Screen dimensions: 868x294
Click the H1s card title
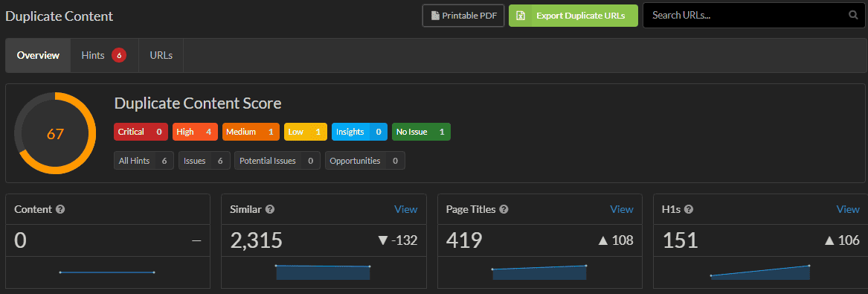tap(672, 209)
